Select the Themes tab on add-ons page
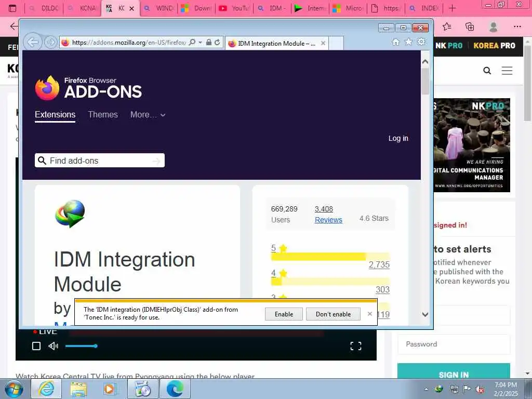 click(103, 115)
